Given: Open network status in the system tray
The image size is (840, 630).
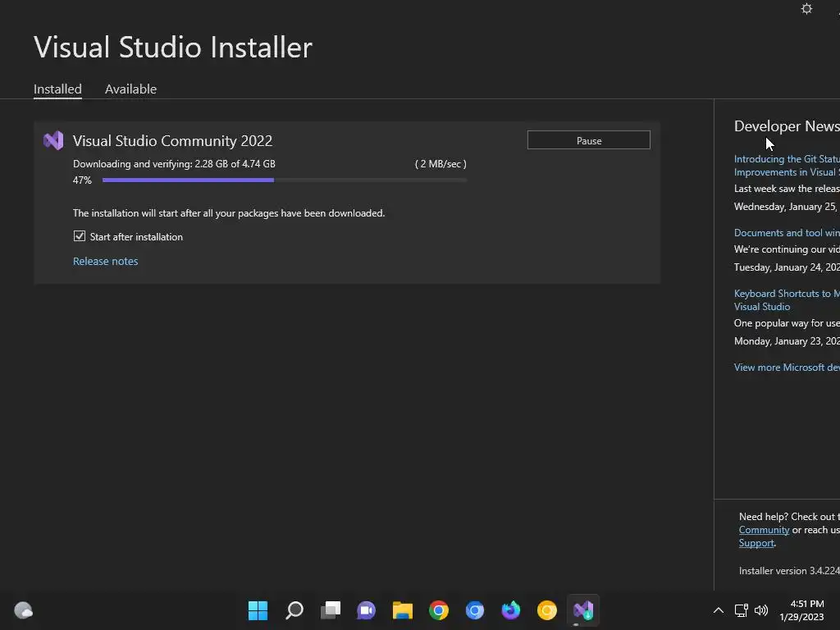Looking at the screenshot, I should click(742, 610).
